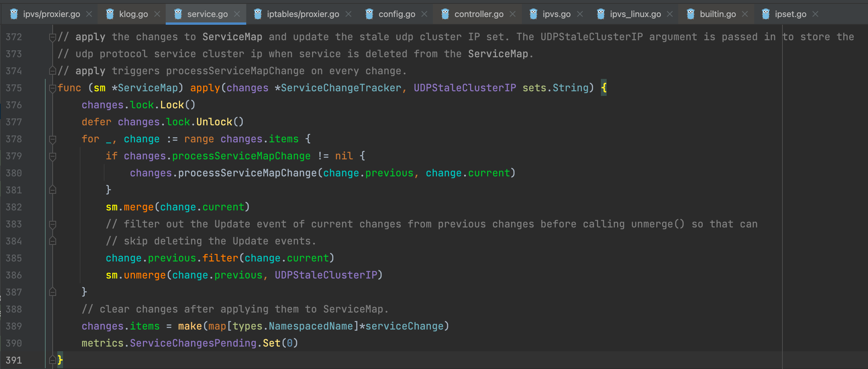Click line number 382 in the gutter
The width and height of the screenshot is (868, 369).
coord(14,207)
